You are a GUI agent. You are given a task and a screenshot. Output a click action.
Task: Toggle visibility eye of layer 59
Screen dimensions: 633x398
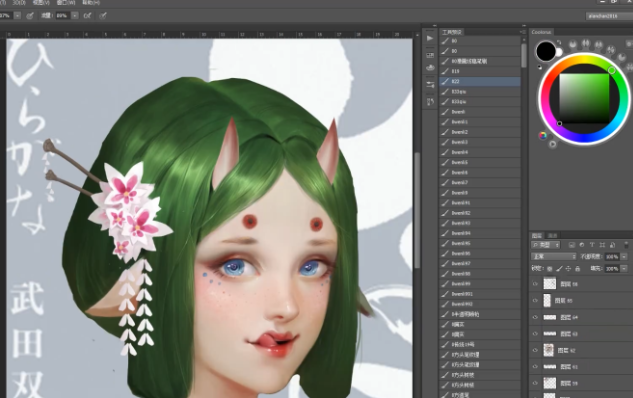point(535,383)
